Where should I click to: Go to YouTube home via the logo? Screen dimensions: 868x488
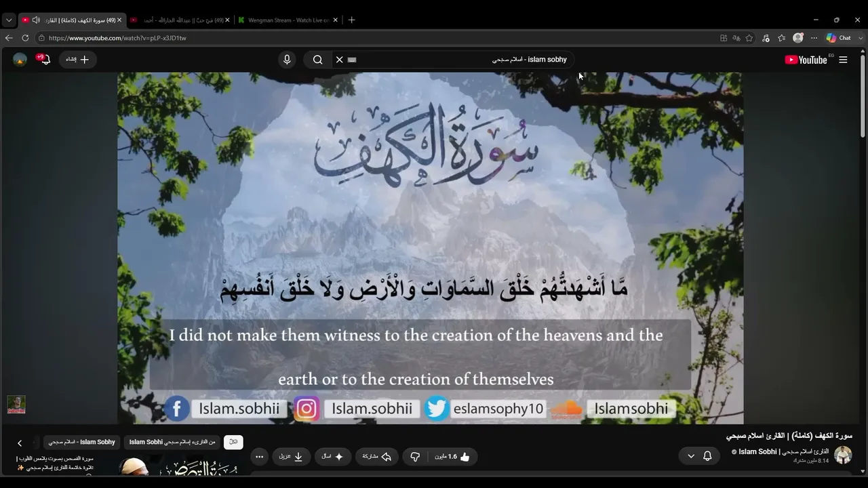[x=806, y=60]
